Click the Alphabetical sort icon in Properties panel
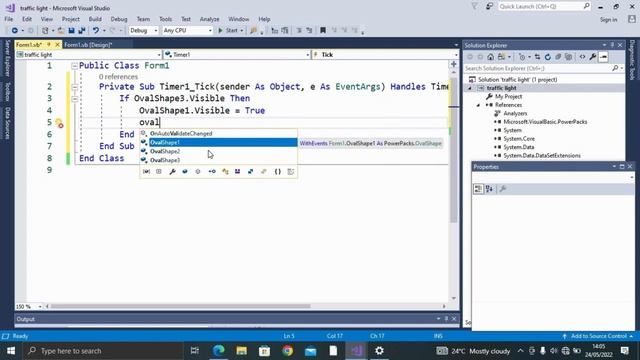640x360 pixels. point(489,189)
